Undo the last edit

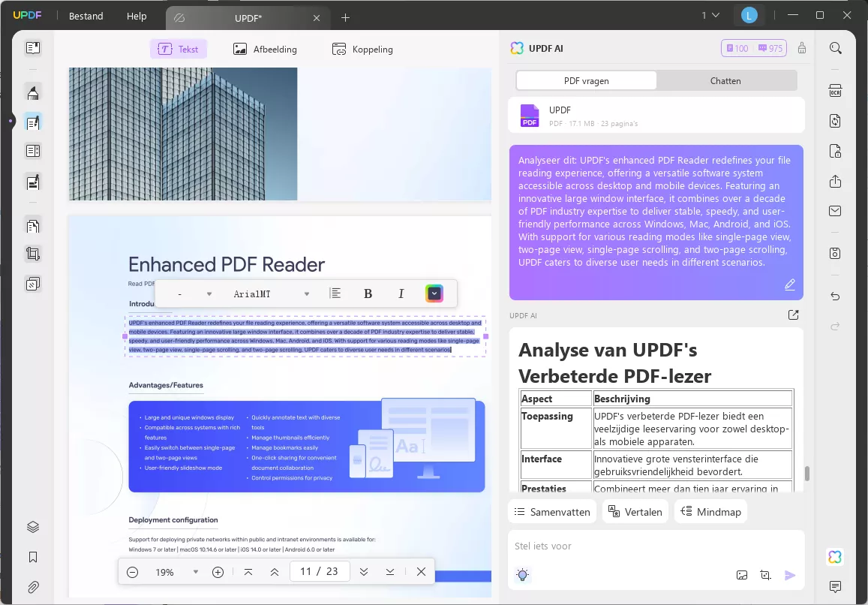835,296
